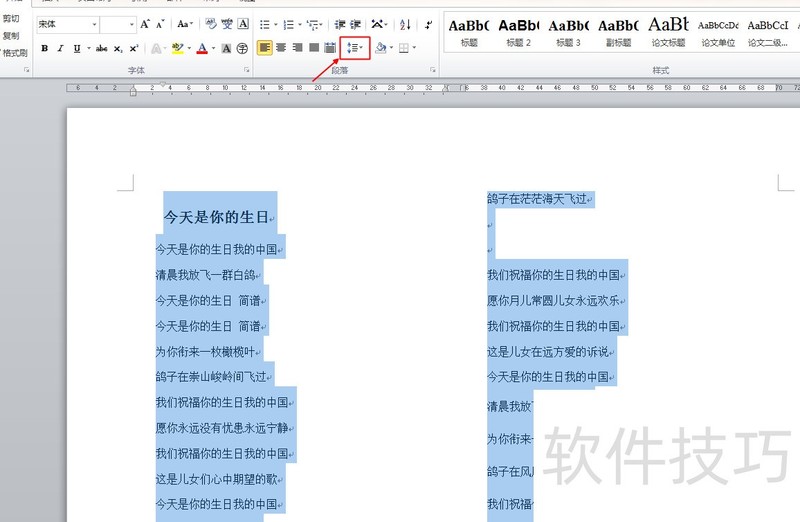Click the line 清晨我放飞一群白鸽
This screenshot has width=800, height=522.
click(205, 275)
